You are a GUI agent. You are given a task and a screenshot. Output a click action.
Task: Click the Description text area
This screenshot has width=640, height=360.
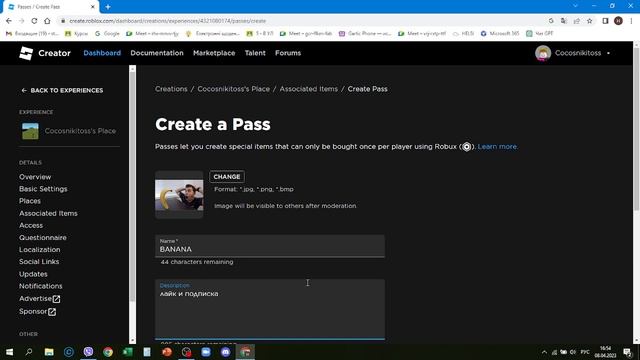(270, 309)
